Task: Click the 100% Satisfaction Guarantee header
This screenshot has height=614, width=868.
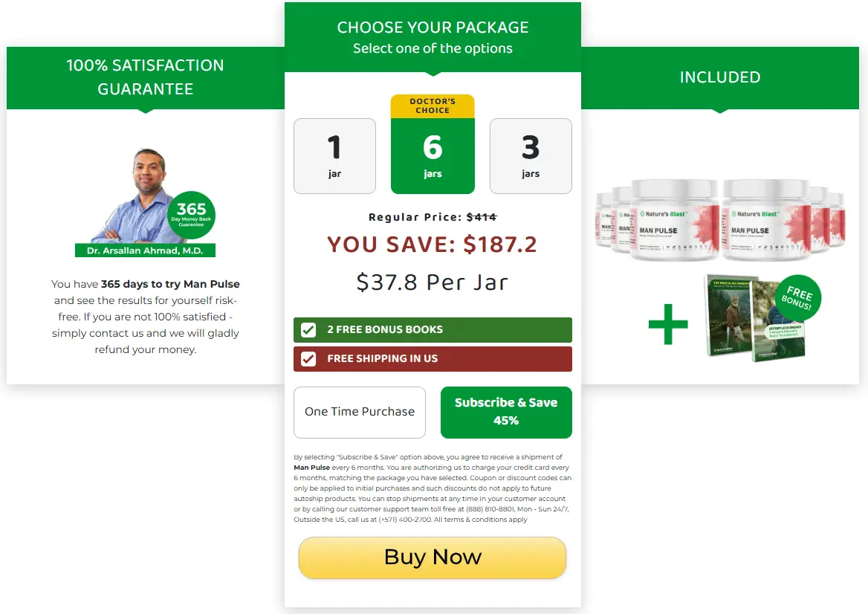Action: 145,77
